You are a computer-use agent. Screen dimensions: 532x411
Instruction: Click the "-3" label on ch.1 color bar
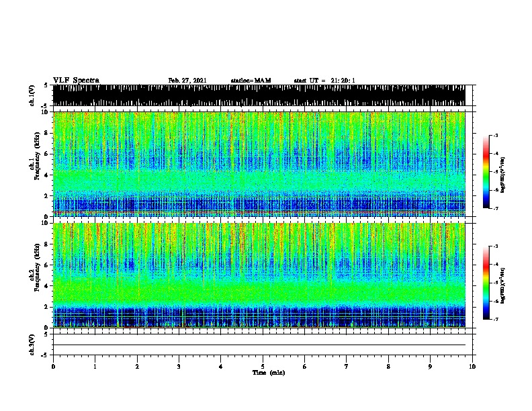[495, 136]
